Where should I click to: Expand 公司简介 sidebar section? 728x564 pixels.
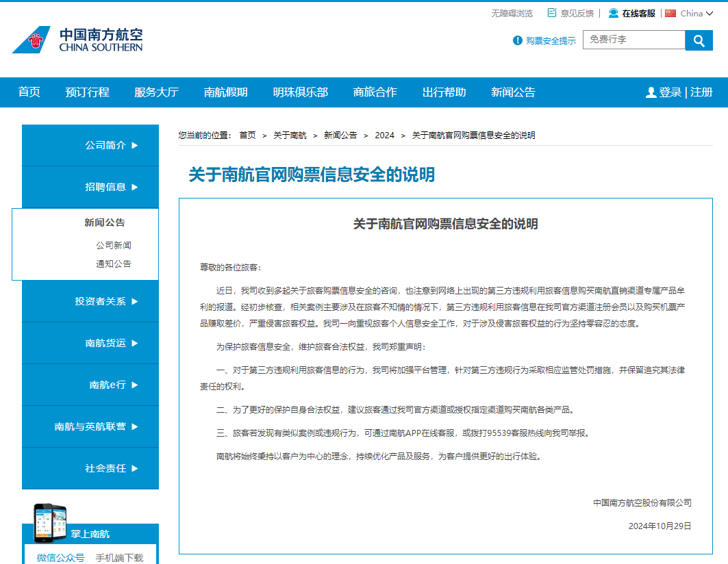pyautogui.click(x=90, y=145)
